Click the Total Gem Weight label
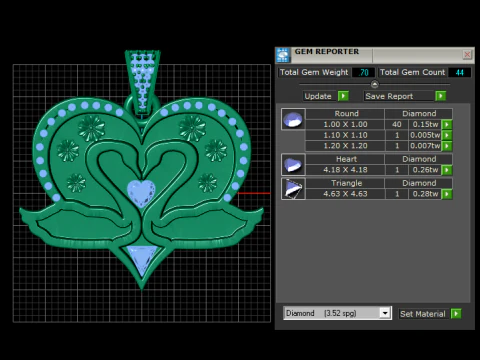This screenshot has height=360, width=480. (314, 72)
